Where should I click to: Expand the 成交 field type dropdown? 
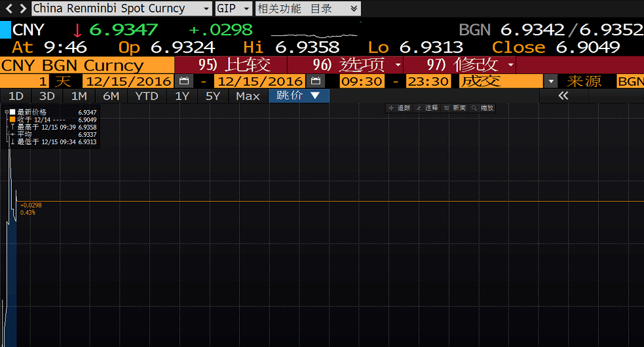(x=552, y=81)
